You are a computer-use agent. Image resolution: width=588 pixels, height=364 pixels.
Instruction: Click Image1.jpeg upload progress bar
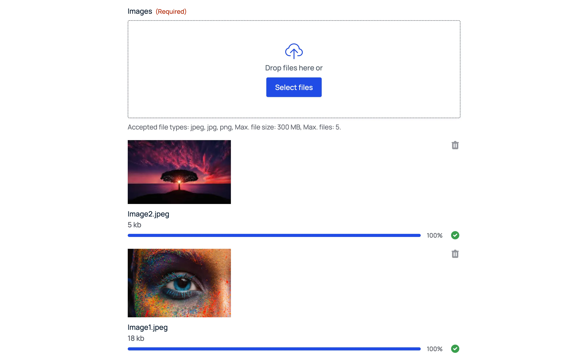[274, 349]
